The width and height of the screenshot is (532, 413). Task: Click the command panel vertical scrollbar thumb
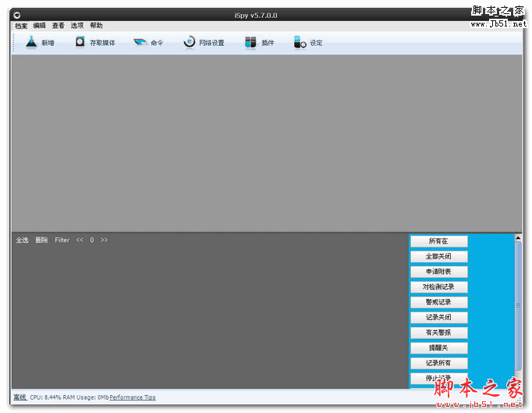518,306
